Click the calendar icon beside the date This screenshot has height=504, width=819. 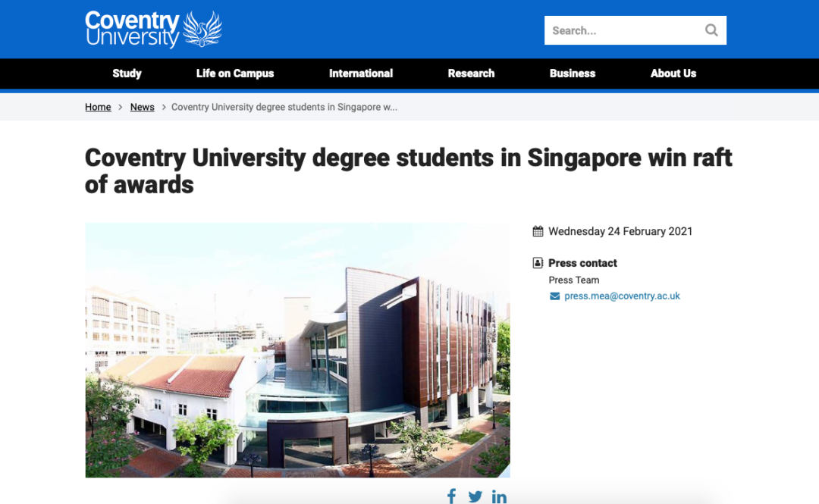[x=538, y=231]
